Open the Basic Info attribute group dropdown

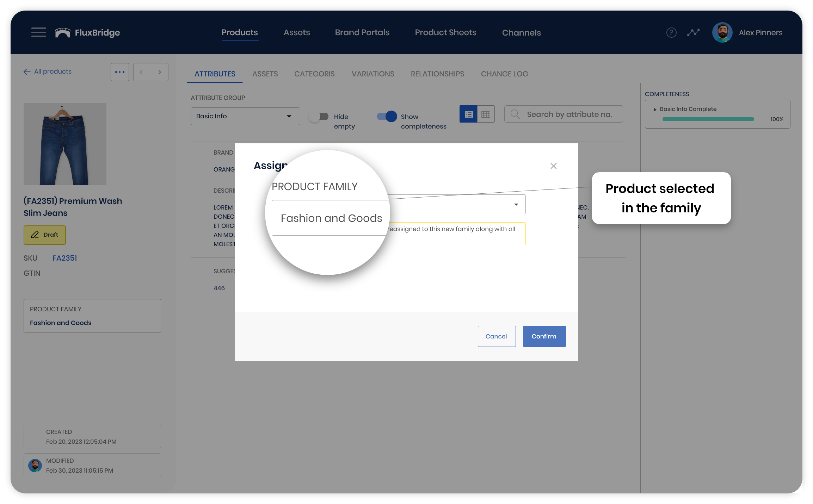click(245, 116)
